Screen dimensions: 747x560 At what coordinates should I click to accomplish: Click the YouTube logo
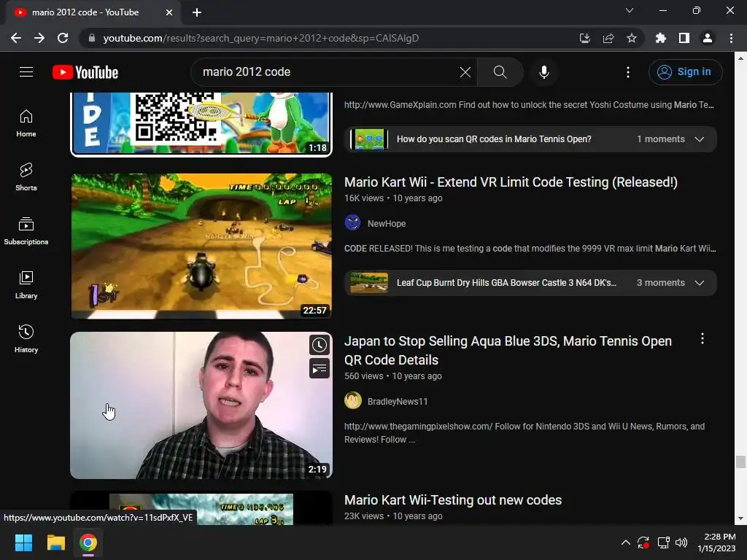pyautogui.click(x=85, y=72)
